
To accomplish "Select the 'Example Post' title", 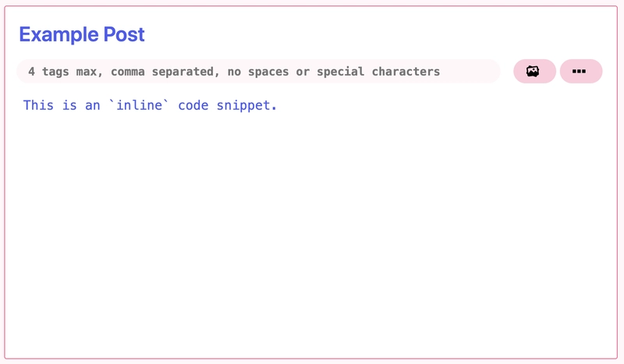I will click(82, 34).
